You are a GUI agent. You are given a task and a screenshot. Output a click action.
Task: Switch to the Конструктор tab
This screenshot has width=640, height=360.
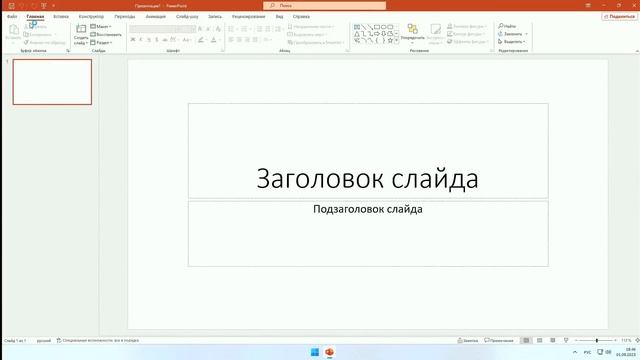pos(91,17)
